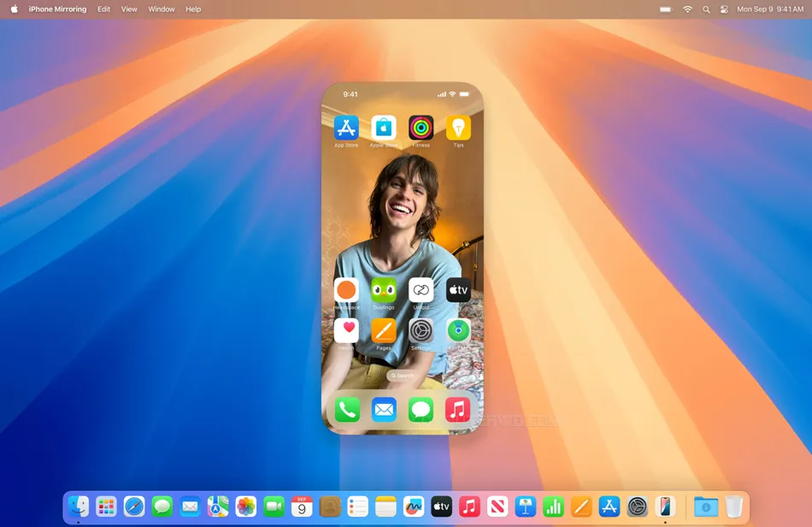Open the View menu

[x=129, y=9]
